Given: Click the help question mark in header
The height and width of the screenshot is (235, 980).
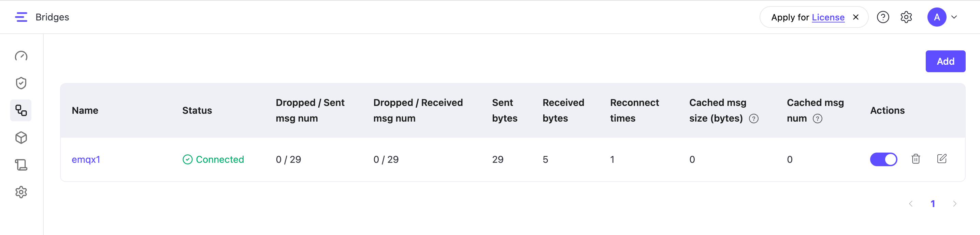Looking at the screenshot, I should [883, 17].
